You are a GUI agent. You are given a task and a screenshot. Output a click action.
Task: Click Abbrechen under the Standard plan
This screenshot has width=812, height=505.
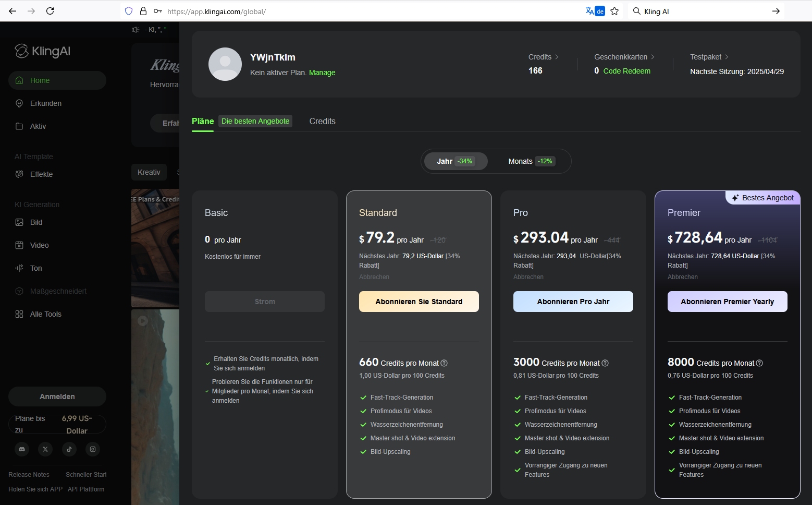[374, 277]
